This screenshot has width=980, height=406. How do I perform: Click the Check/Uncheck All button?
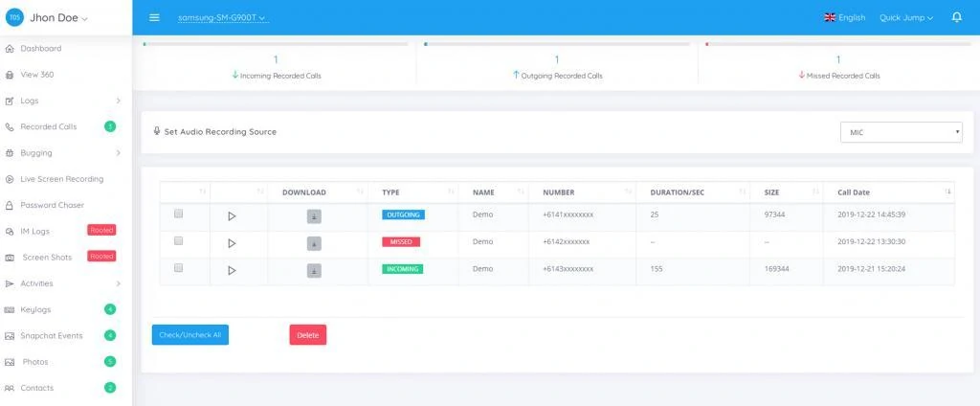pos(189,335)
